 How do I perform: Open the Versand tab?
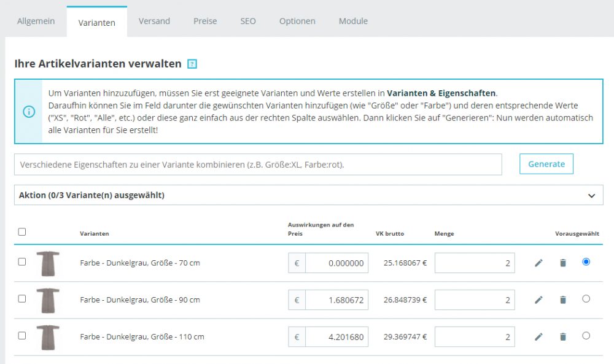coord(154,21)
